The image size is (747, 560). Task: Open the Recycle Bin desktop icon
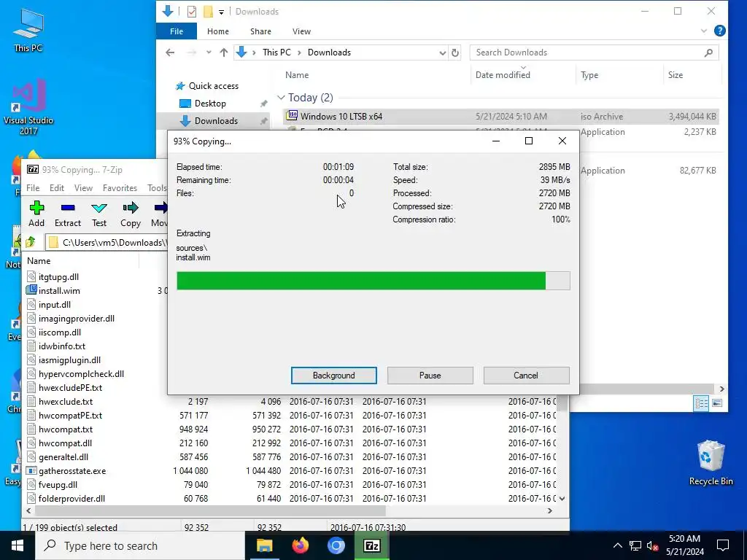tap(711, 462)
